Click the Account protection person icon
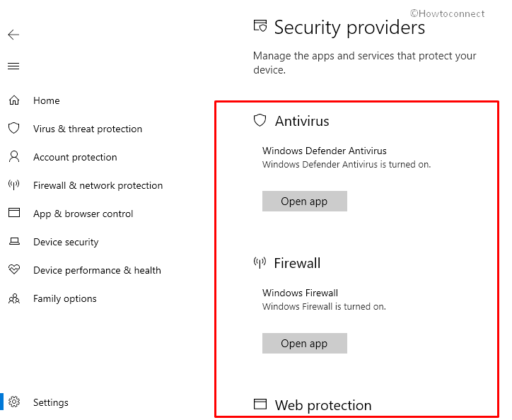 click(x=13, y=157)
